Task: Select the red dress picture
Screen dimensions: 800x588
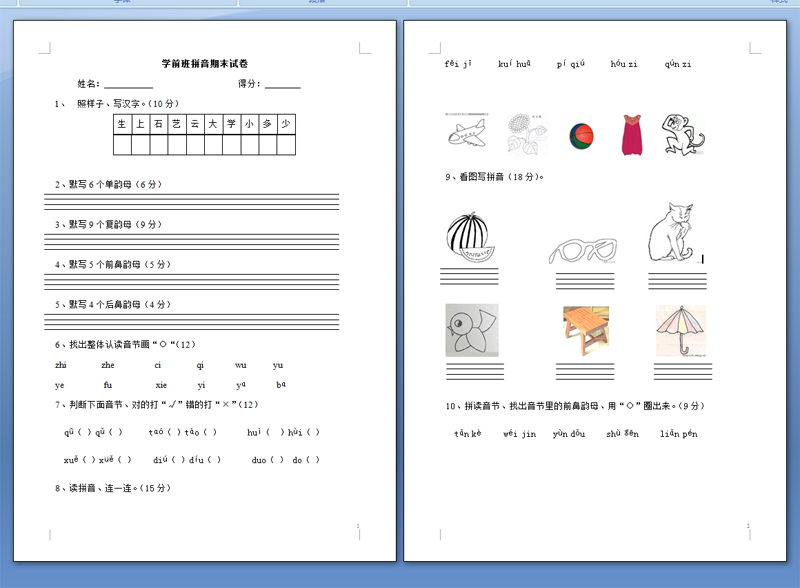Action: tap(632, 135)
